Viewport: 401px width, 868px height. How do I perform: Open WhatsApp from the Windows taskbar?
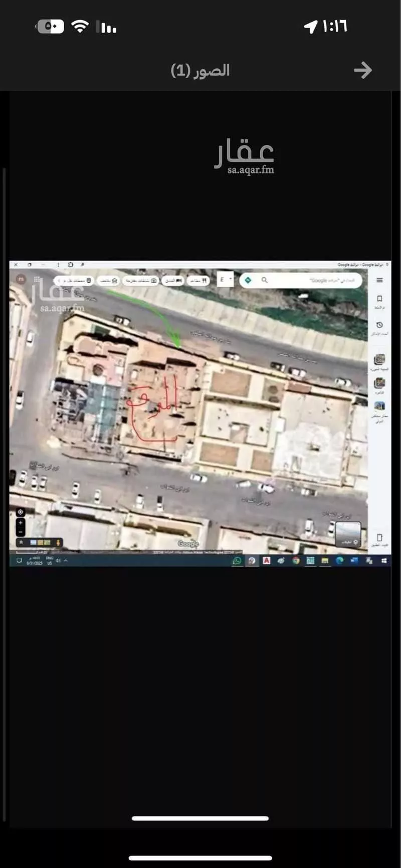click(x=237, y=561)
